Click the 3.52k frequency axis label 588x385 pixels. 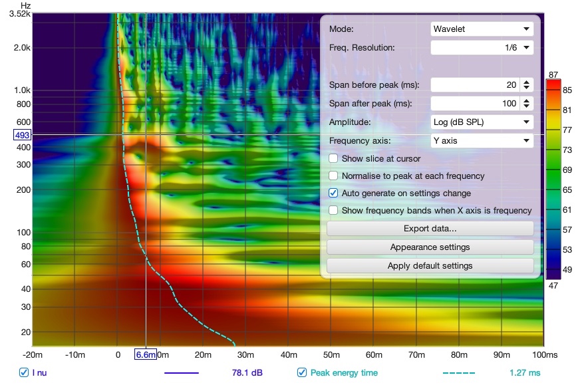(x=19, y=14)
